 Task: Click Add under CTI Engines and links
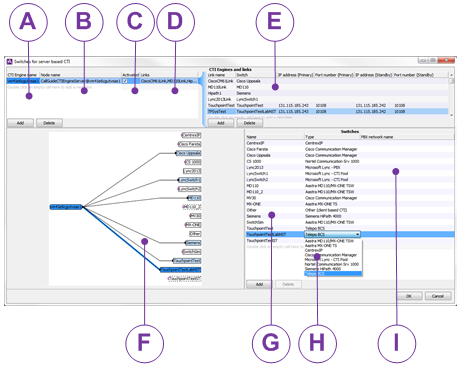tap(221, 123)
